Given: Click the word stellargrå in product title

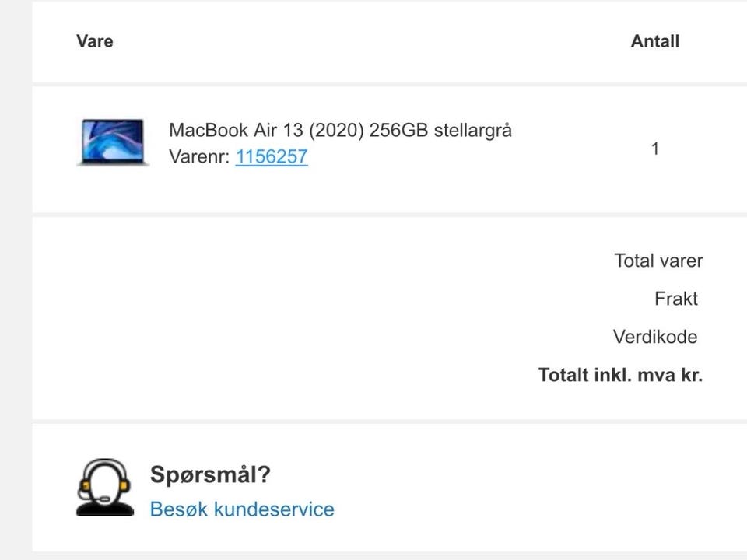Looking at the screenshot, I should [x=472, y=130].
